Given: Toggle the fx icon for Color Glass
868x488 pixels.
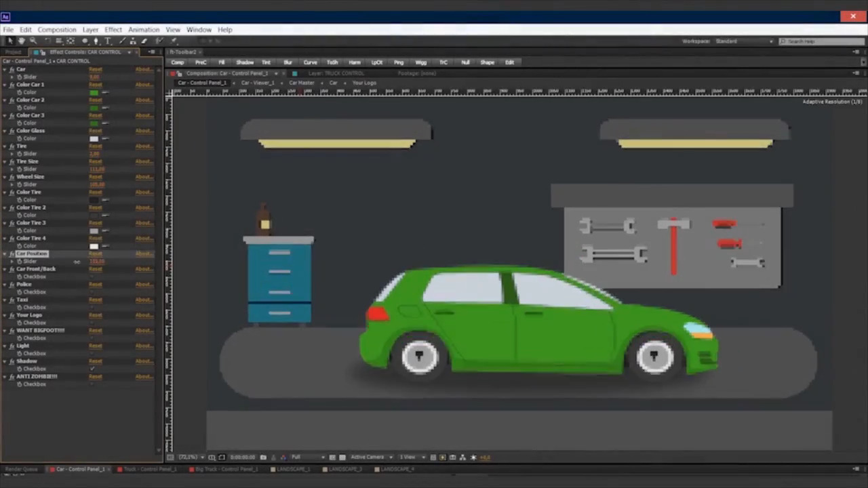Looking at the screenshot, I should [12, 131].
